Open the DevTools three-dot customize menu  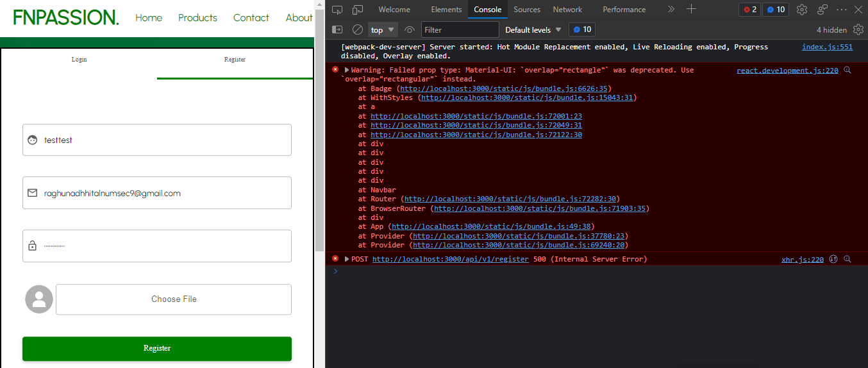842,10
